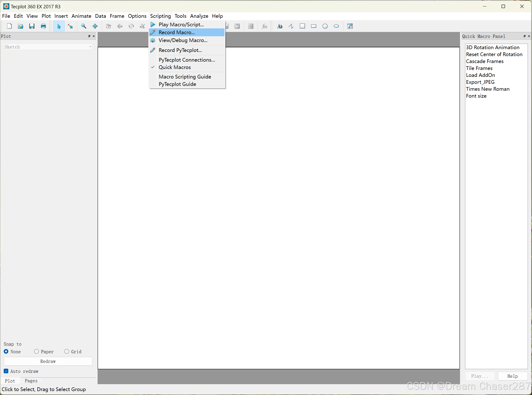The width and height of the screenshot is (532, 395).
Task: Enable Snap to Paper radio button
Action: coord(36,351)
